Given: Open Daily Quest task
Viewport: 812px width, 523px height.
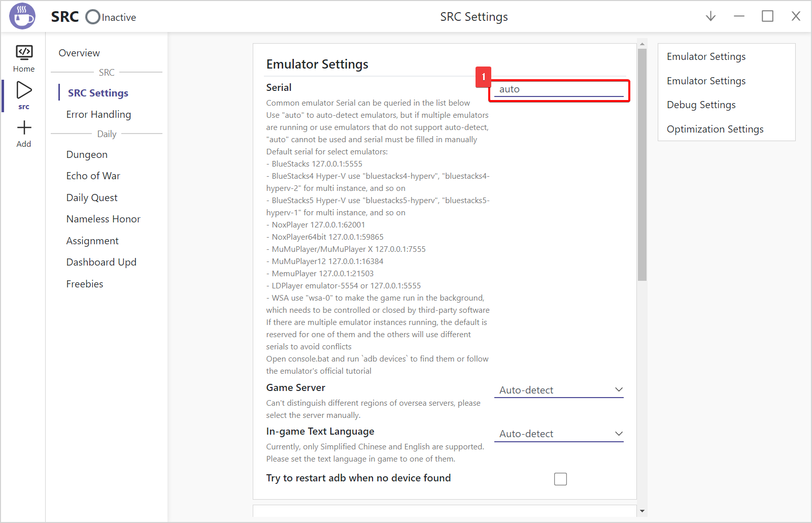Looking at the screenshot, I should click(92, 198).
